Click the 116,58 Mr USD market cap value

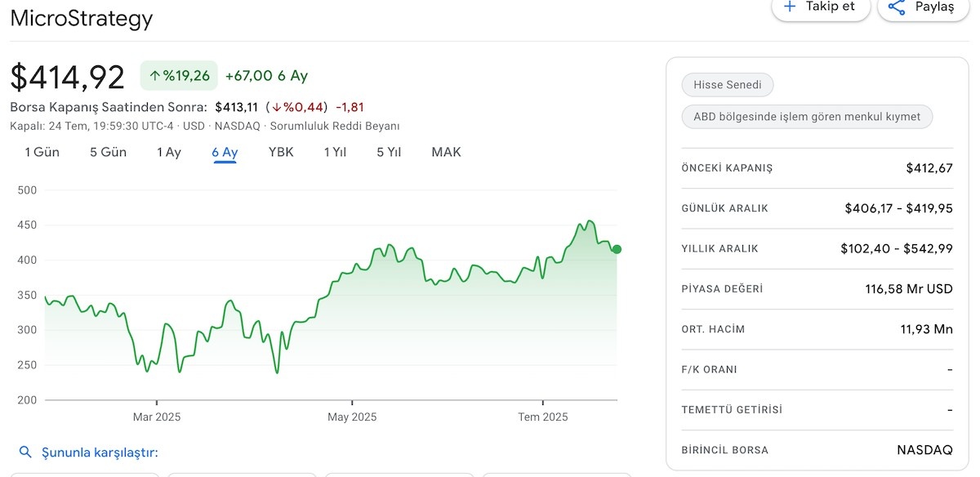point(909,289)
